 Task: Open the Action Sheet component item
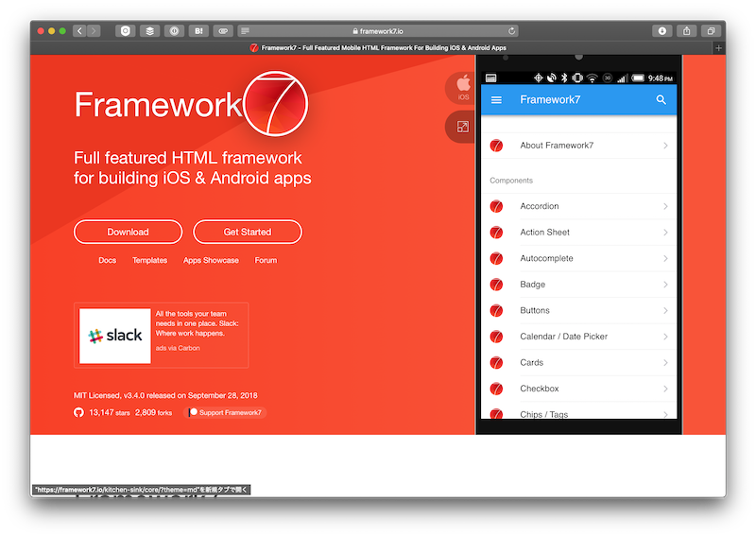[x=578, y=233]
